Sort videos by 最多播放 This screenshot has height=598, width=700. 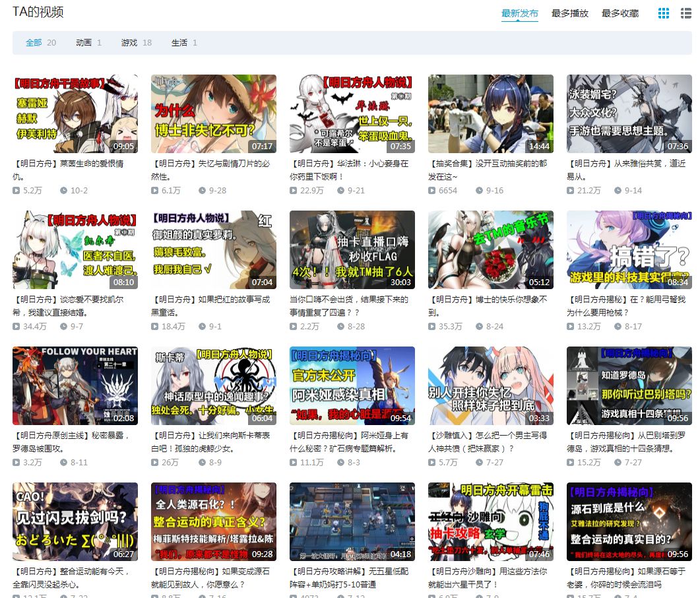569,13
